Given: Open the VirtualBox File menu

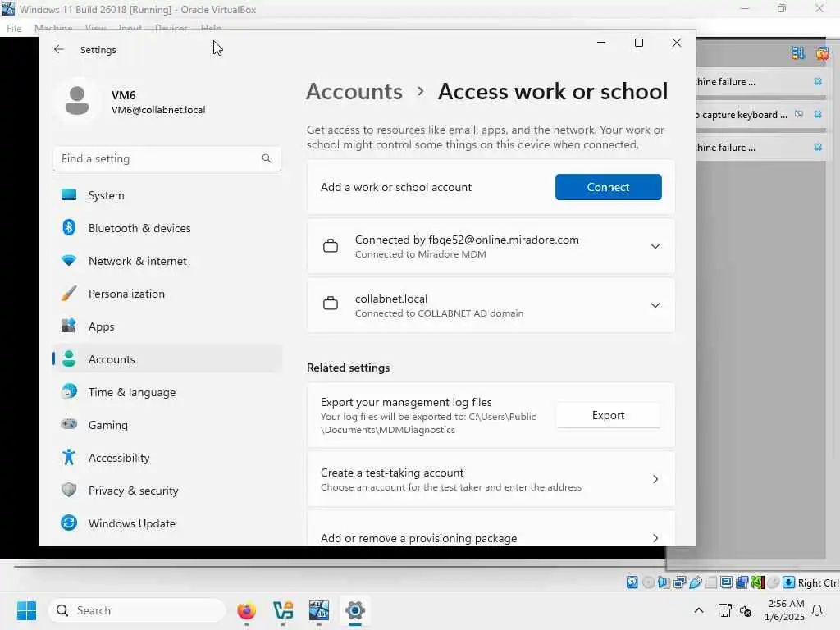Looking at the screenshot, I should [x=14, y=29].
